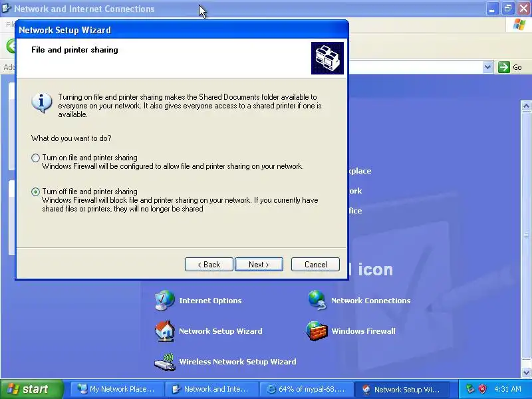Click the wizard computers header icon
Screen dimensions: 532x399
point(327,58)
